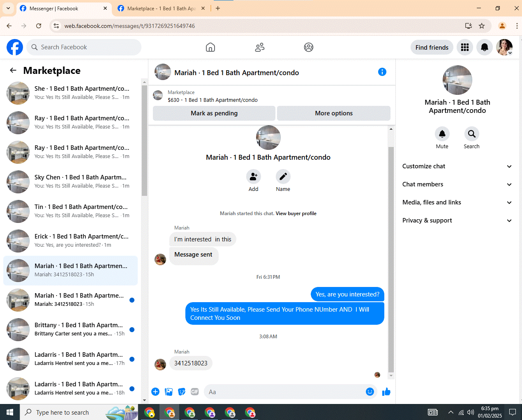Open Windows notification center

point(513,412)
